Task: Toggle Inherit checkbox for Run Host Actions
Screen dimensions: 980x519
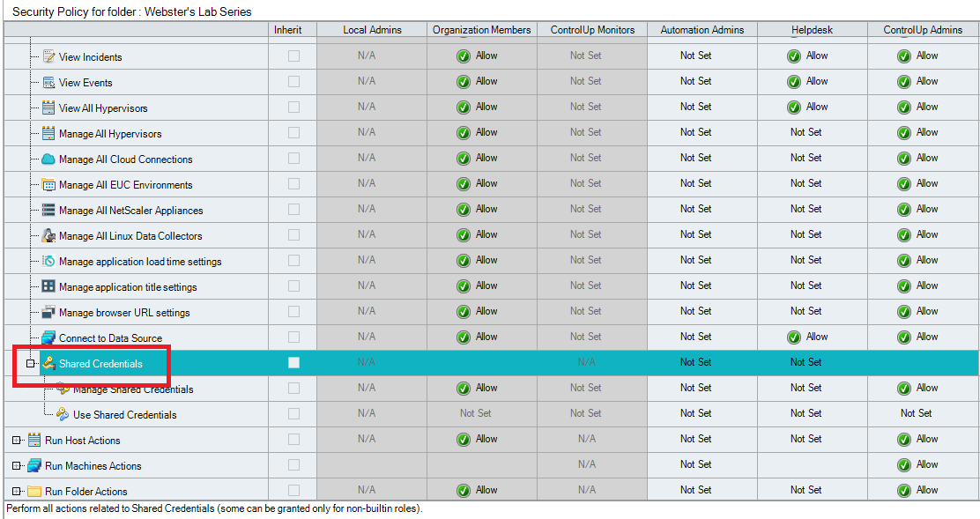Action: tap(293, 440)
